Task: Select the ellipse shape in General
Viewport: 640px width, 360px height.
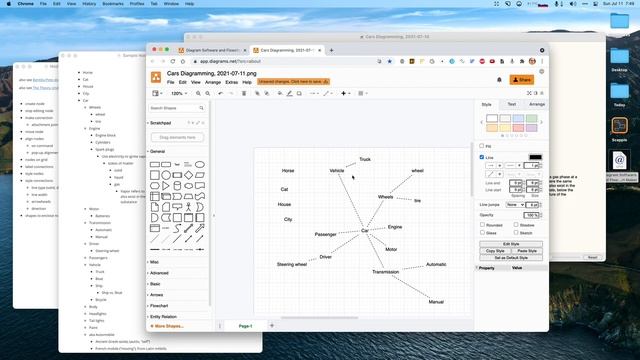Action: 200,164
